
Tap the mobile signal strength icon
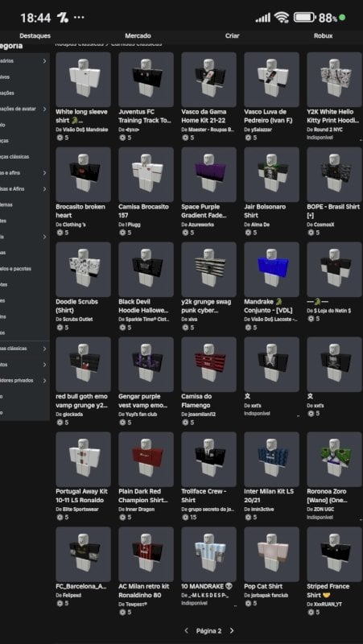[x=263, y=18]
